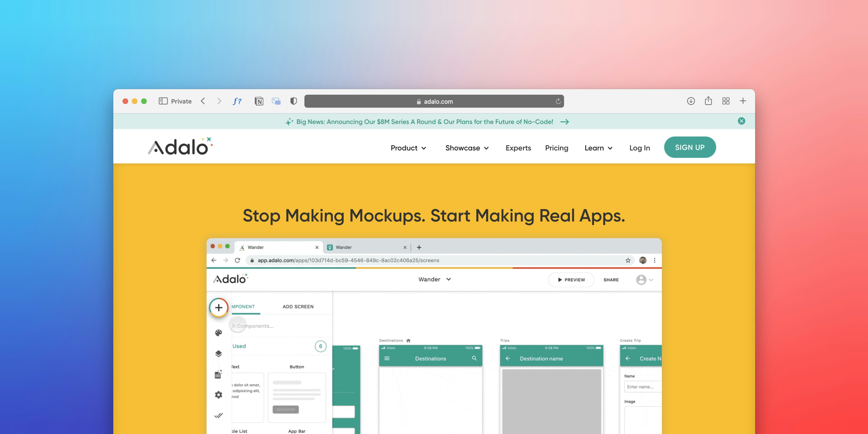Open the Add Component menu with the plus icon
The height and width of the screenshot is (434, 868).
point(219,307)
